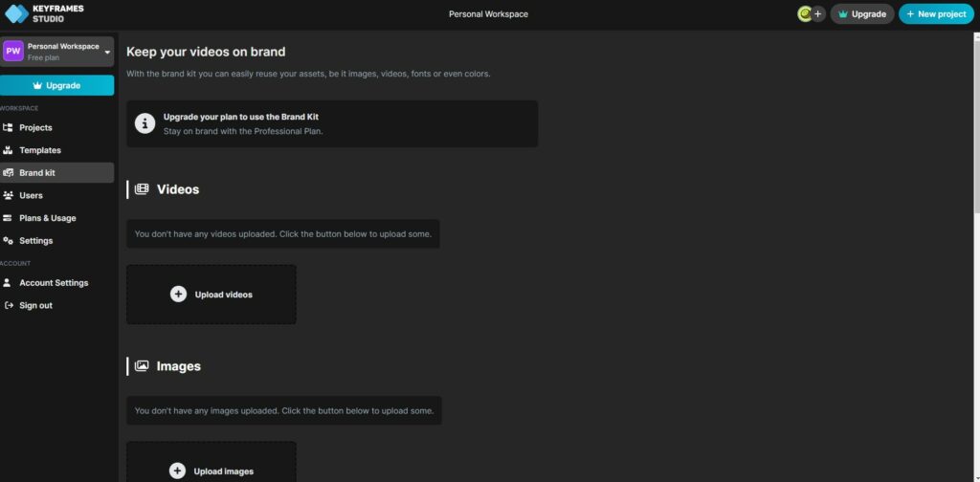Click the credits coin icon in header

(805, 14)
